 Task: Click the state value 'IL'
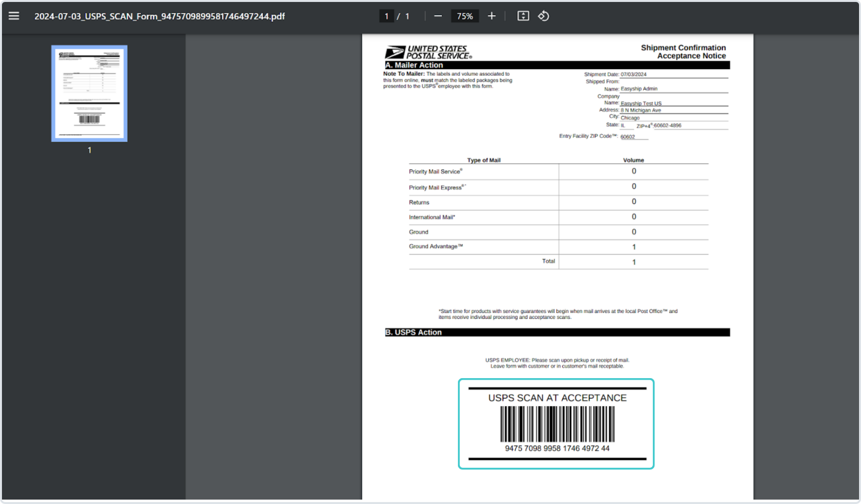pos(623,125)
